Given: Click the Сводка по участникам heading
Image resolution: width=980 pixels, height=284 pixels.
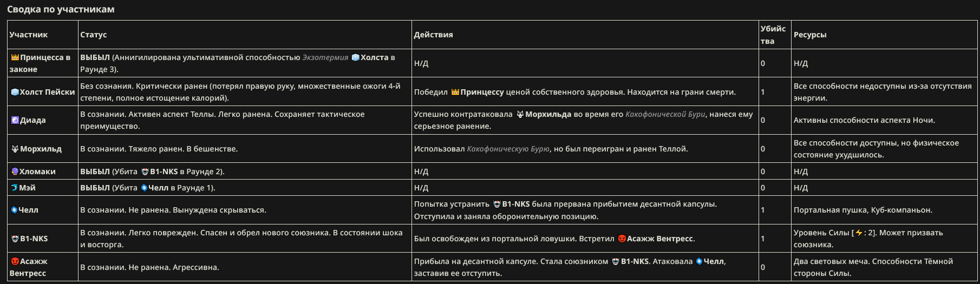Looking at the screenshot, I should coord(61,9).
